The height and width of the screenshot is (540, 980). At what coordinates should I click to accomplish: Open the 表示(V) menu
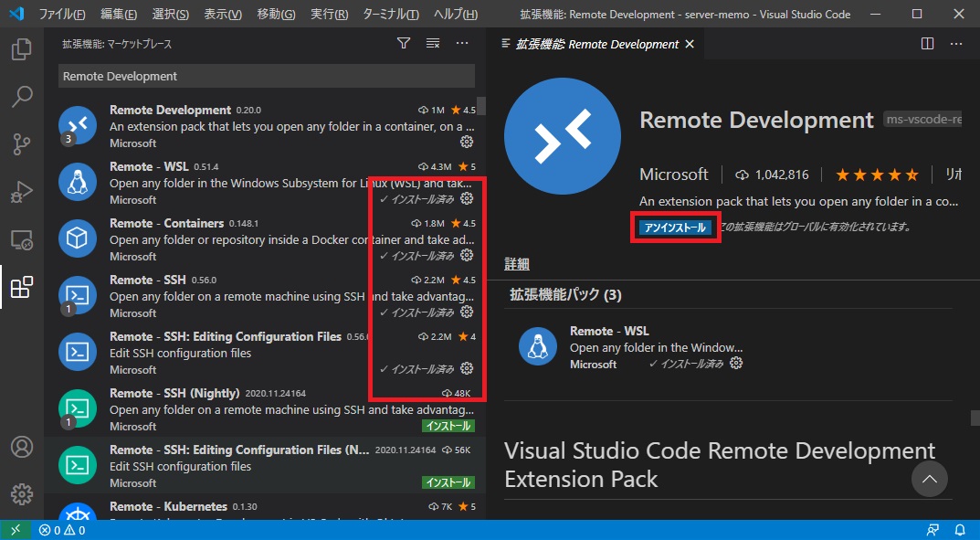tap(223, 14)
